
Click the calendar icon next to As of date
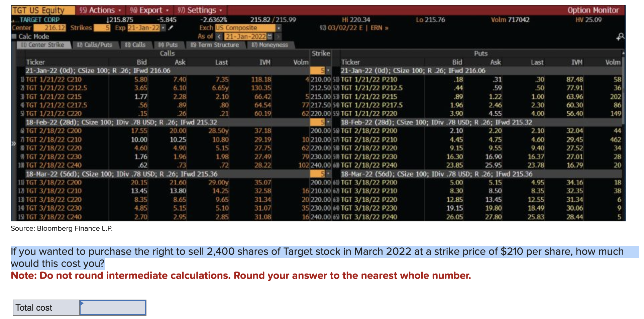(x=270, y=36)
